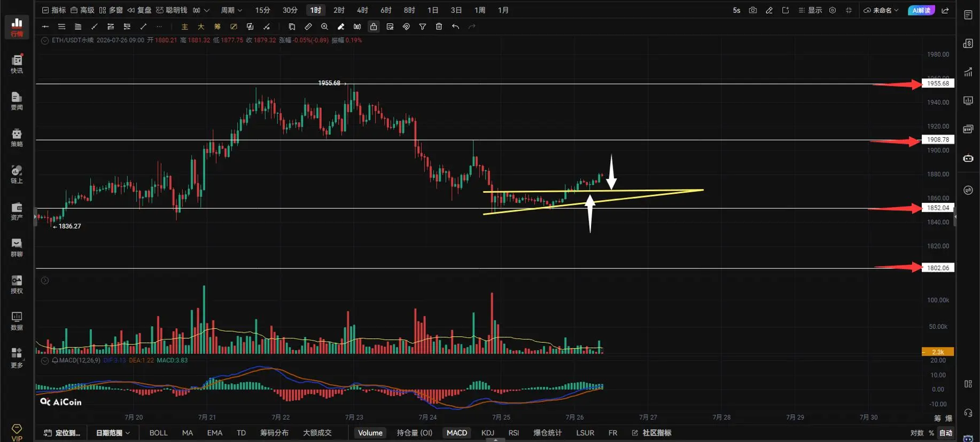This screenshot has width=980, height=442.
Task: Open the 多窗 multi-window button
Action: coord(111,10)
